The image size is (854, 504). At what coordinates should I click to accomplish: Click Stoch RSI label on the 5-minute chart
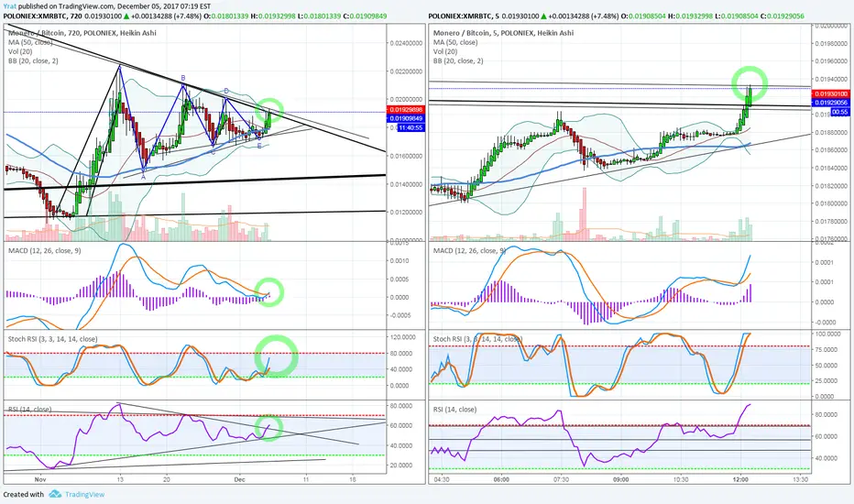(x=477, y=339)
